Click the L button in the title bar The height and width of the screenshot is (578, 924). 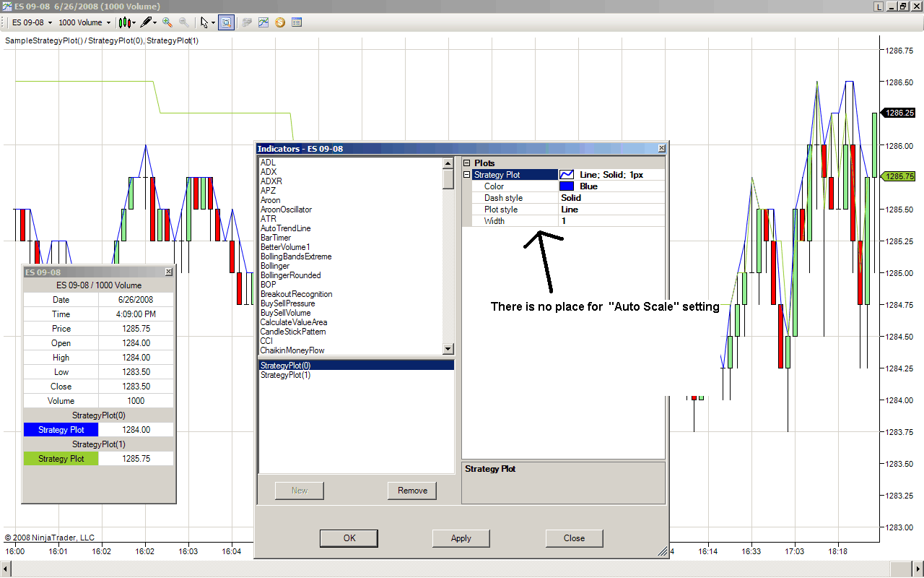click(x=879, y=7)
